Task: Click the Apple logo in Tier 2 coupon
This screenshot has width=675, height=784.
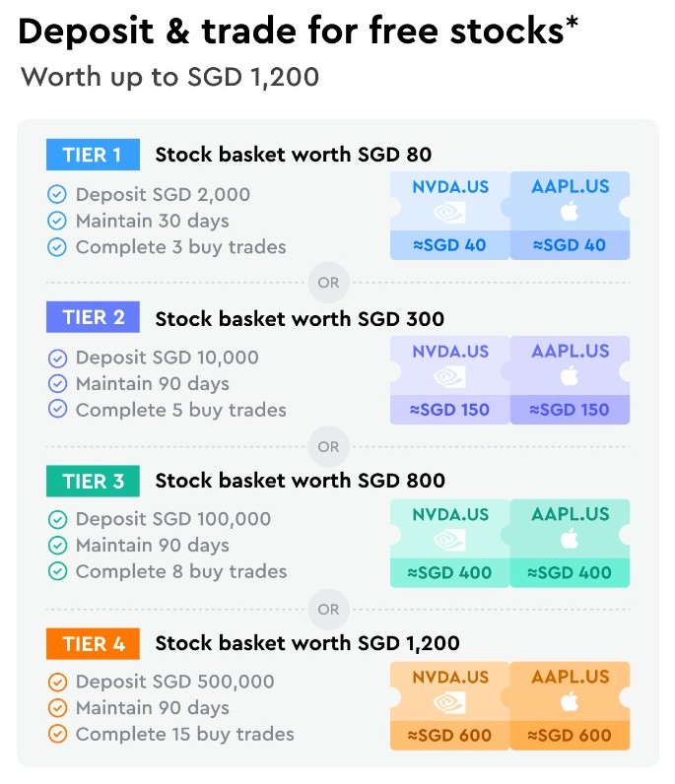Action: (570, 375)
